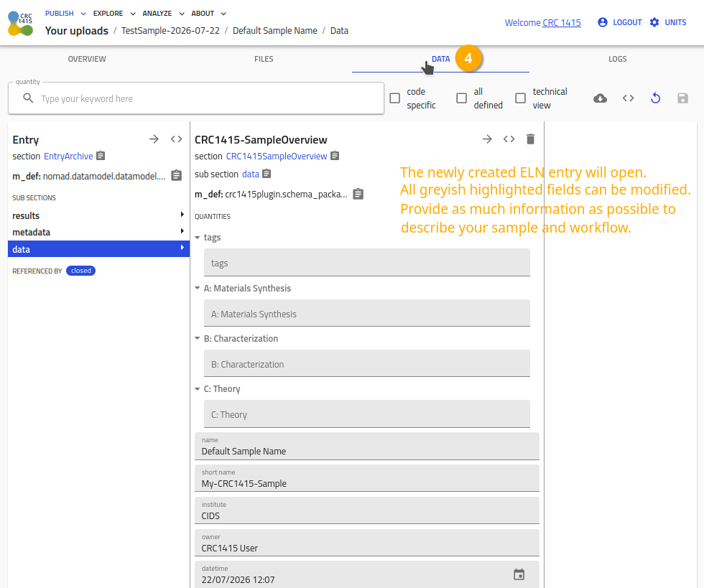This screenshot has height=588, width=704.
Task: Click the search magnifier in quantity field
Action: click(x=28, y=98)
